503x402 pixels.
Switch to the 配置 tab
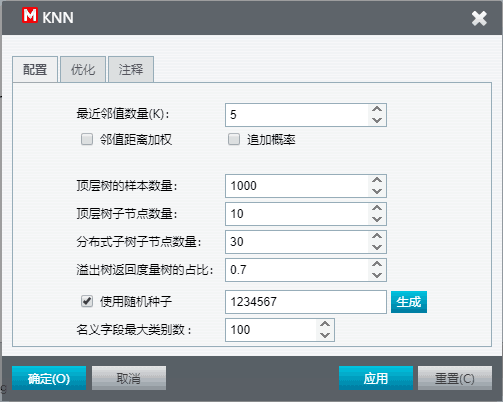35,69
